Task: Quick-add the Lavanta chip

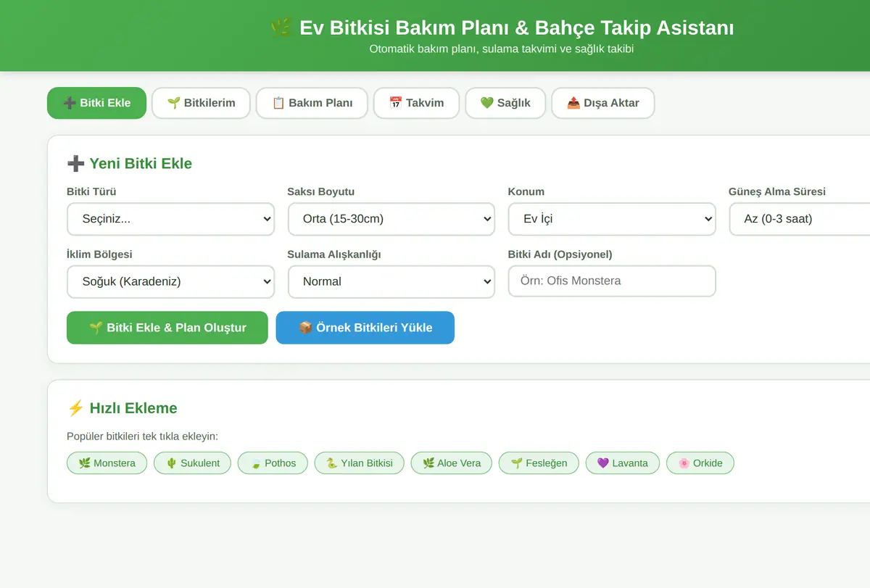Action: click(x=623, y=463)
